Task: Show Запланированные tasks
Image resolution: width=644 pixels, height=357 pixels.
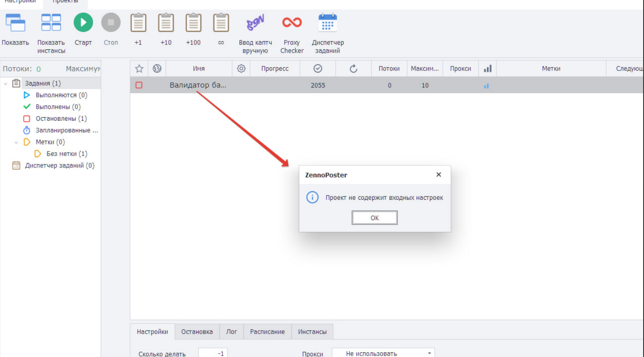Action: (x=67, y=130)
